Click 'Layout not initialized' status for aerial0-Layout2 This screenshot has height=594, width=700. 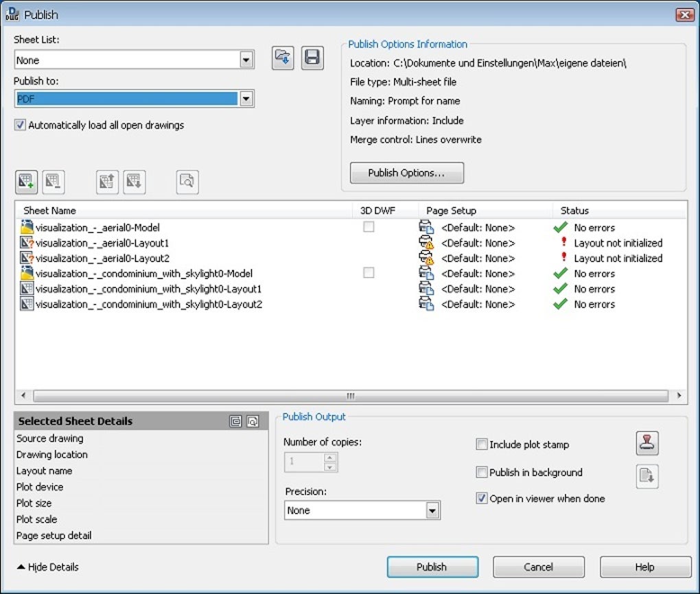coord(618,258)
